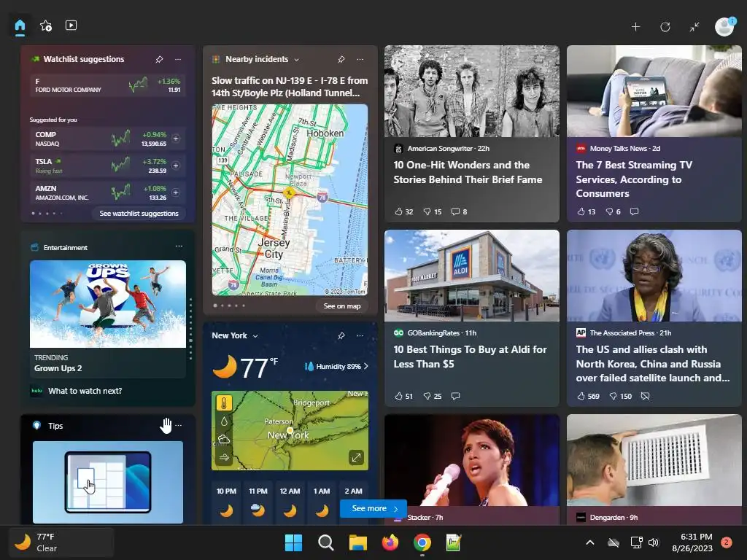
Task: Pin the Nearby incidents widget
Action: pyautogui.click(x=341, y=59)
